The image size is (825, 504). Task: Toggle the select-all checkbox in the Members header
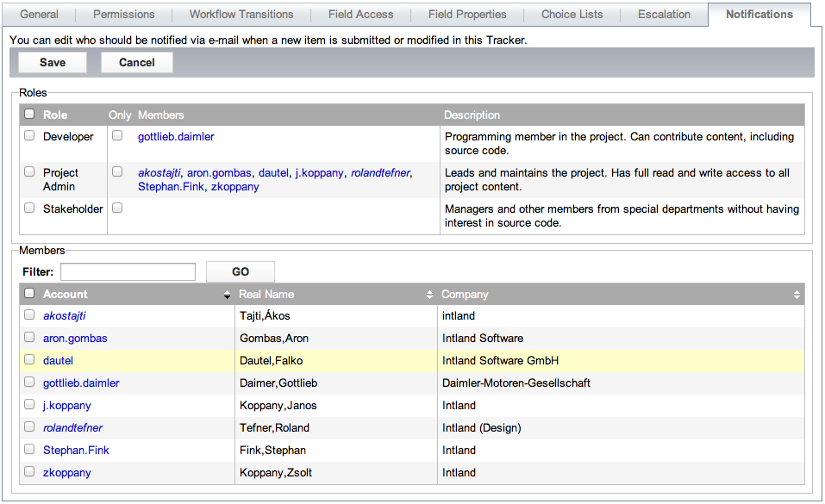coord(28,292)
